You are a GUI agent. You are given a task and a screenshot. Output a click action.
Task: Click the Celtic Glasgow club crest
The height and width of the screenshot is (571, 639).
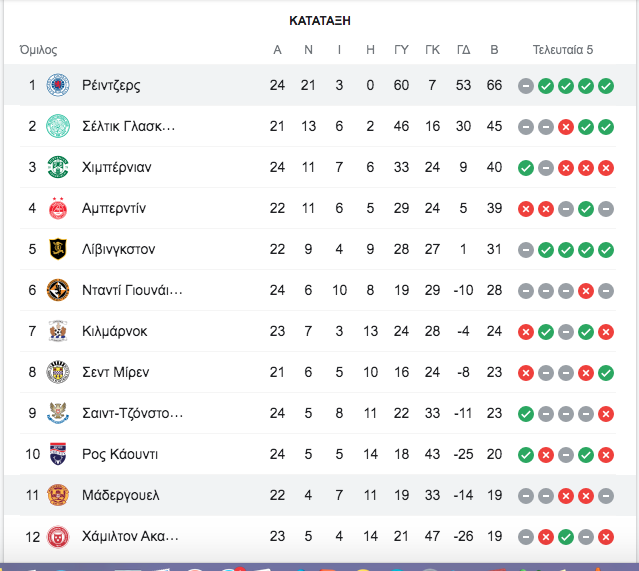pos(58,126)
